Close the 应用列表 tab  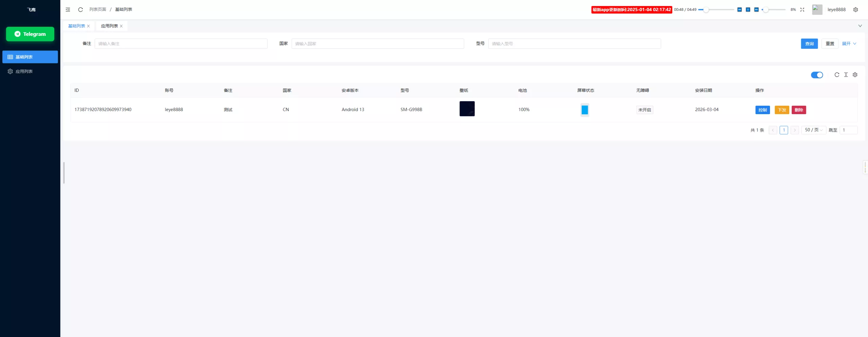pyautogui.click(x=121, y=26)
